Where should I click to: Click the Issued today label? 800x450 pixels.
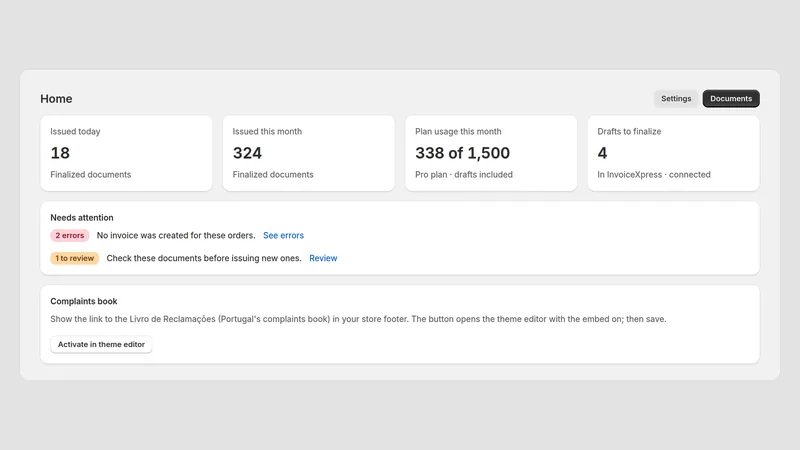tap(75, 131)
